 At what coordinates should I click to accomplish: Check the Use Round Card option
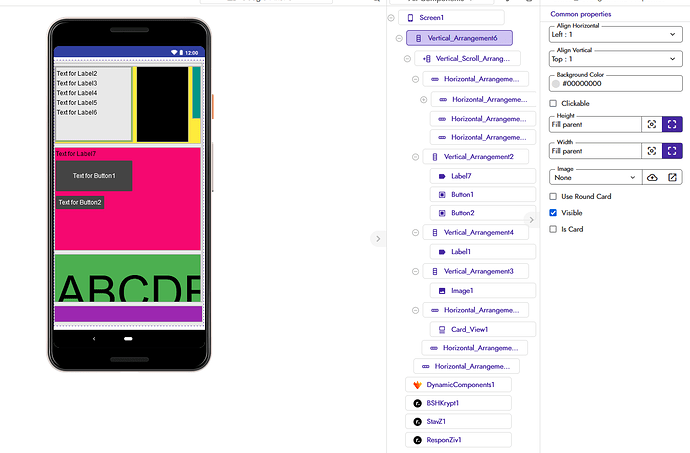(x=554, y=197)
